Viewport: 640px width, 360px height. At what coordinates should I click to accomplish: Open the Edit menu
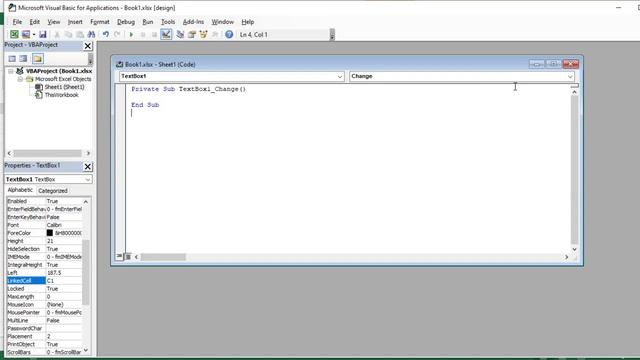point(35,22)
